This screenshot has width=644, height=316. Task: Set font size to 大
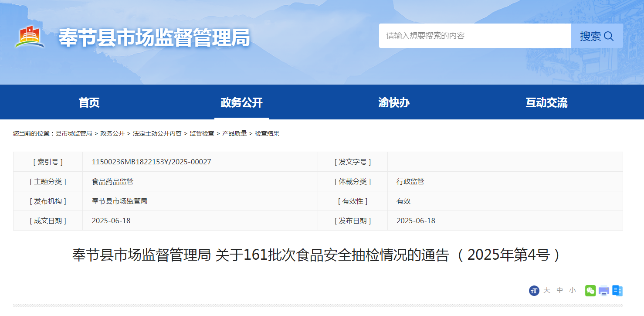click(547, 290)
